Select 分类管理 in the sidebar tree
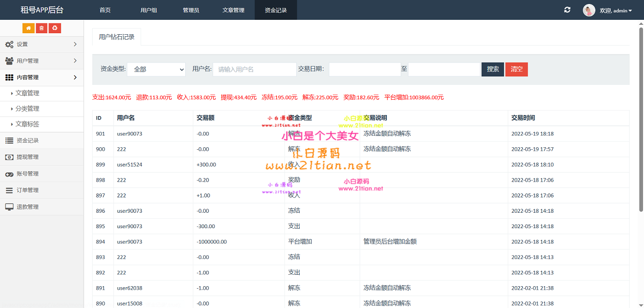Image resolution: width=644 pixels, height=308 pixels. [27, 109]
